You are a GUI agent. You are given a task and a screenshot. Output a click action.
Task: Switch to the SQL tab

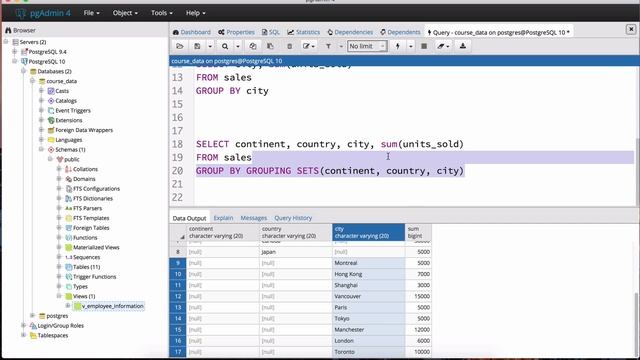(x=271, y=32)
